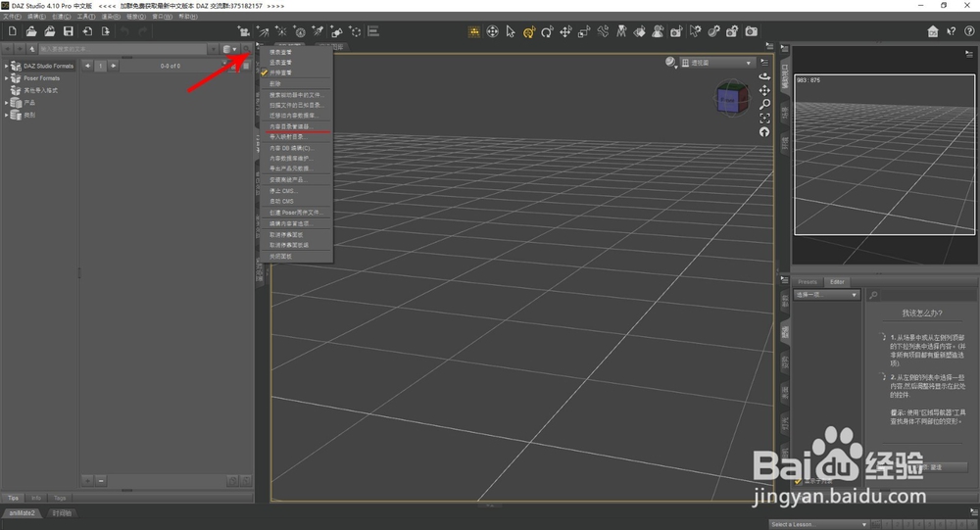
Task: Click the Import file icon
Action: coord(87,31)
